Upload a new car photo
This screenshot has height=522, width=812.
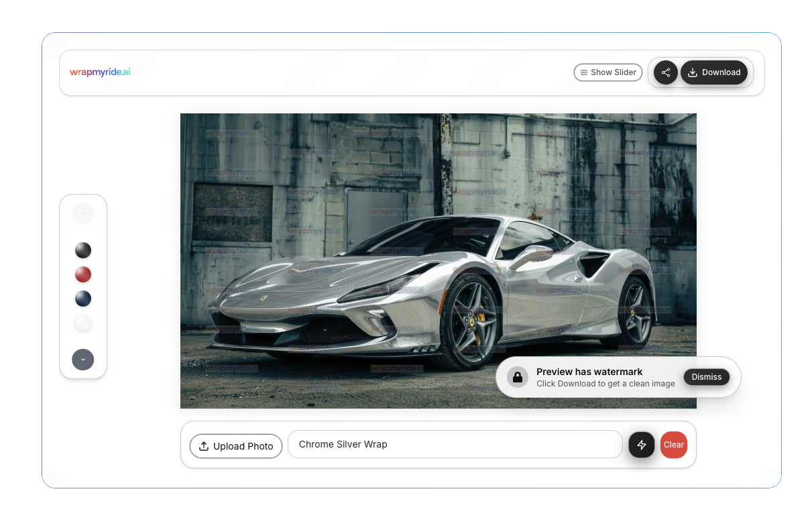235,446
